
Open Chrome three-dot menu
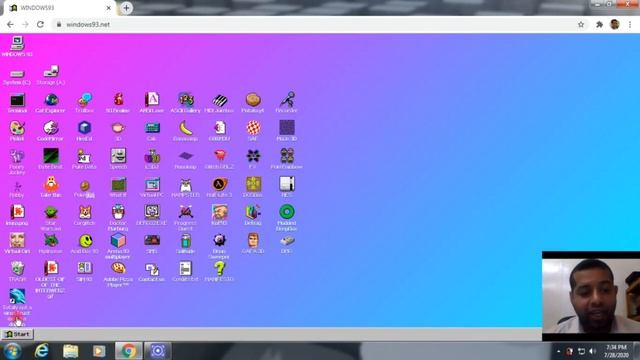(630, 24)
